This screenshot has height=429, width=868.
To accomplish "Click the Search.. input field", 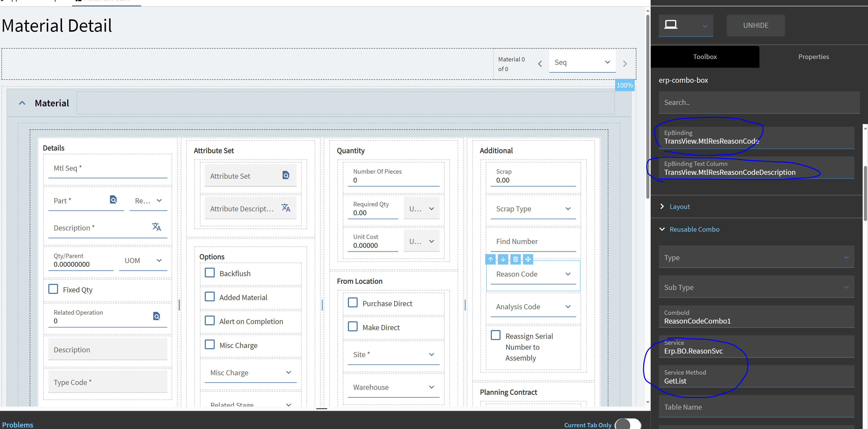I will point(759,103).
